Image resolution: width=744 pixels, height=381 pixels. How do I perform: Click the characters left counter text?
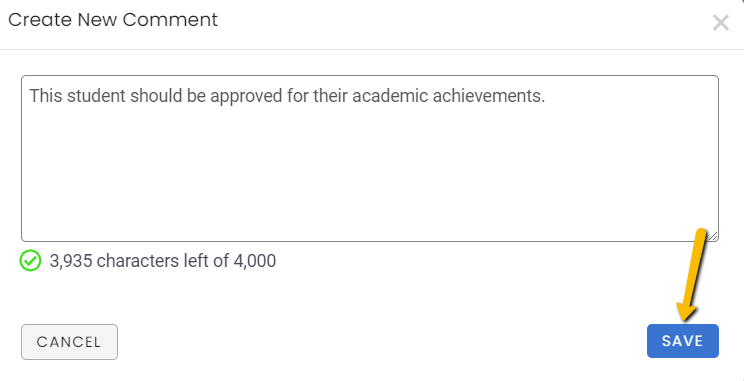(163, 261)
